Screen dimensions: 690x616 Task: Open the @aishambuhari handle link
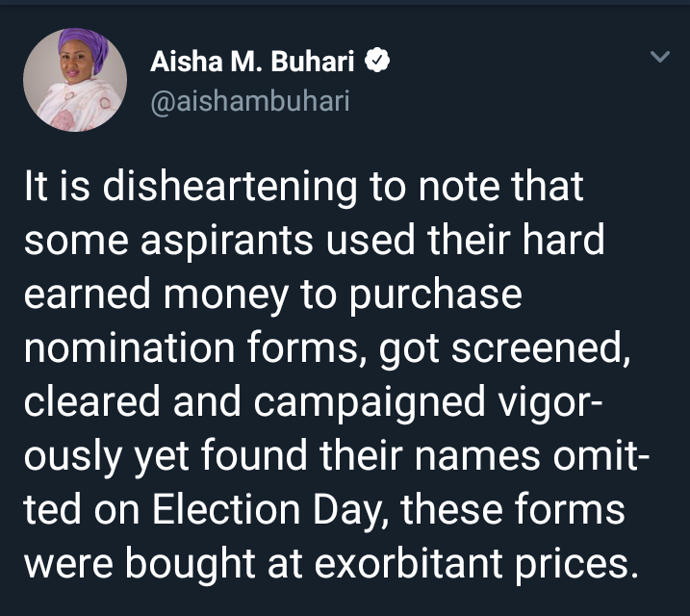tap(250, 101)
